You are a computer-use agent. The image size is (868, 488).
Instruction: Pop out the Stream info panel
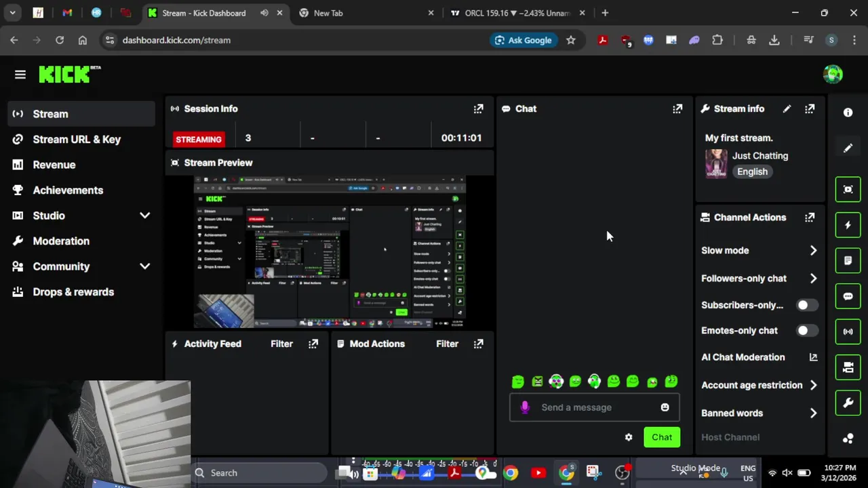810,108
